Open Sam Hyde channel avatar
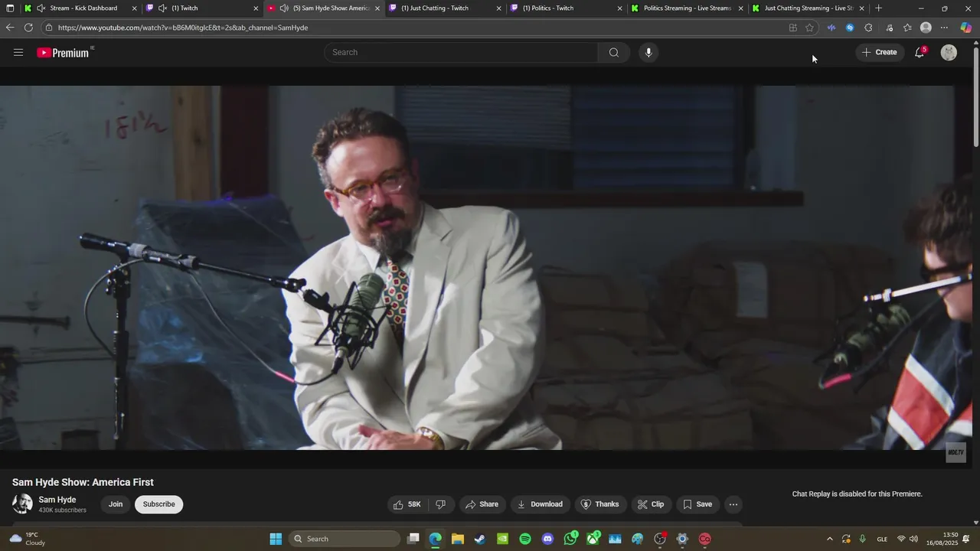Screen dimensions: 980x551 (x=22, y=504)
